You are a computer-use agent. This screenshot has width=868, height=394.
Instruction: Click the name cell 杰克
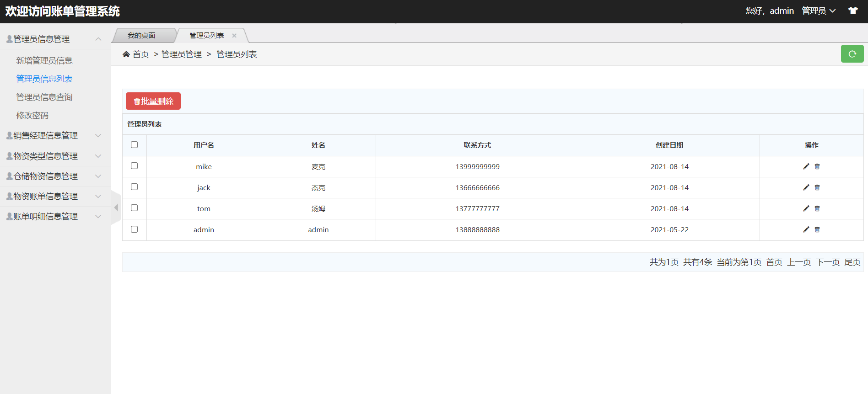(x=318, y=187)
